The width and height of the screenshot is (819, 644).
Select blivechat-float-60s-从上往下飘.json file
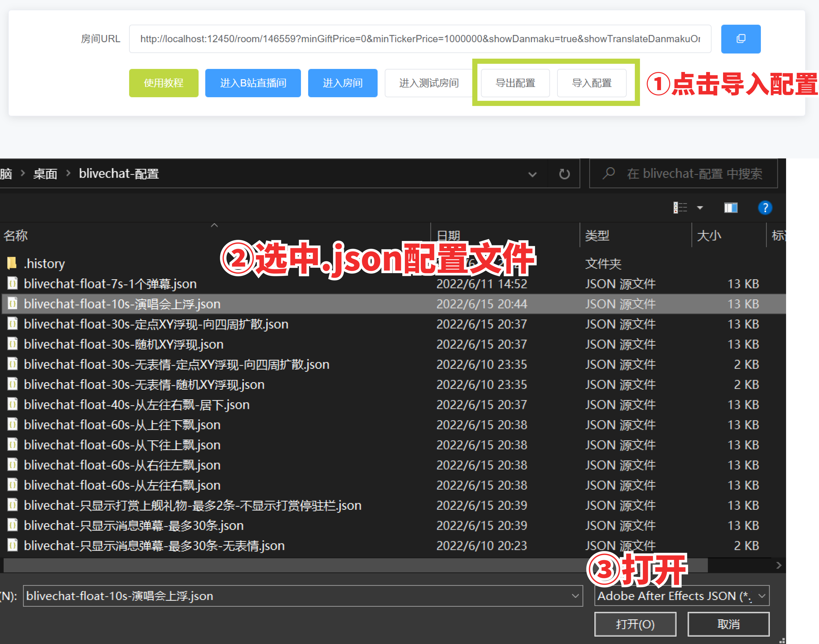[122, 425]
